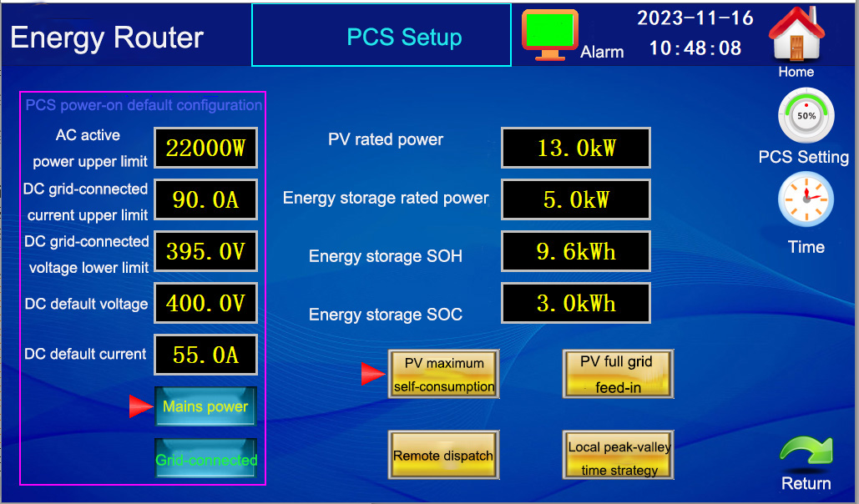Click the 'Energy storage SOH' label

pyautogui.click(x=386, y=256)
